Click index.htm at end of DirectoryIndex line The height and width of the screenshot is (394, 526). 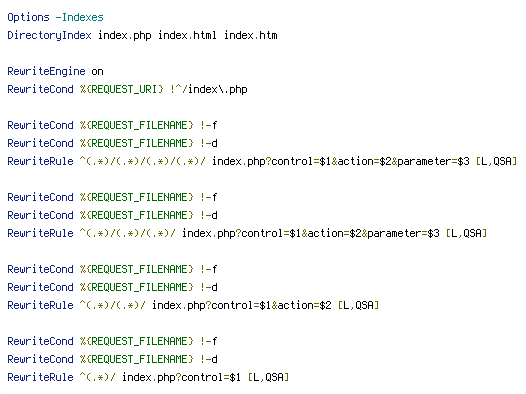[x=251, y=35]
